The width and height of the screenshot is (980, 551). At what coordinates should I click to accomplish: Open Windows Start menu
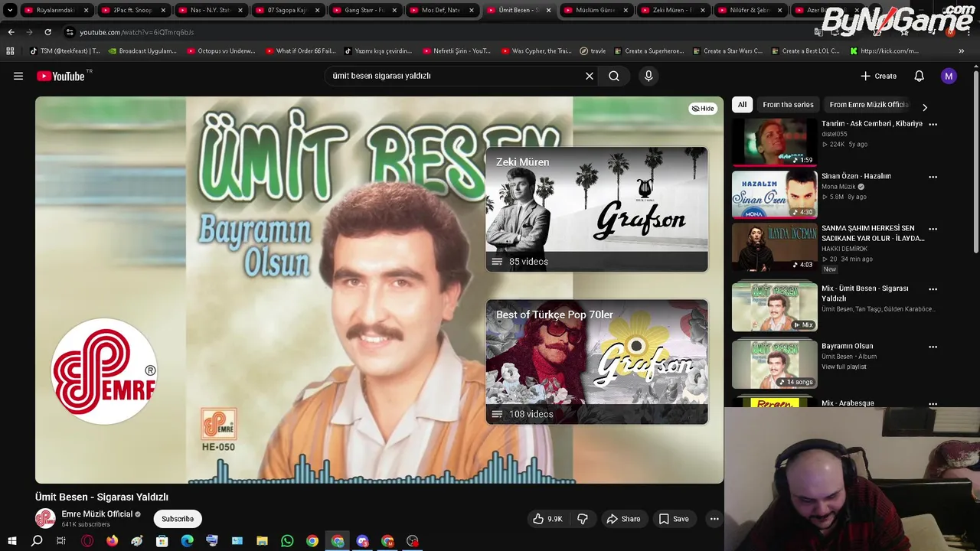pos(11,541)
